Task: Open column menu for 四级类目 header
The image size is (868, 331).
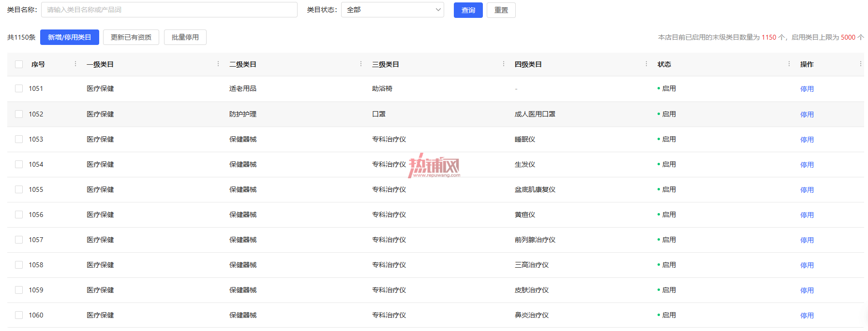Action: coord(646,64)
